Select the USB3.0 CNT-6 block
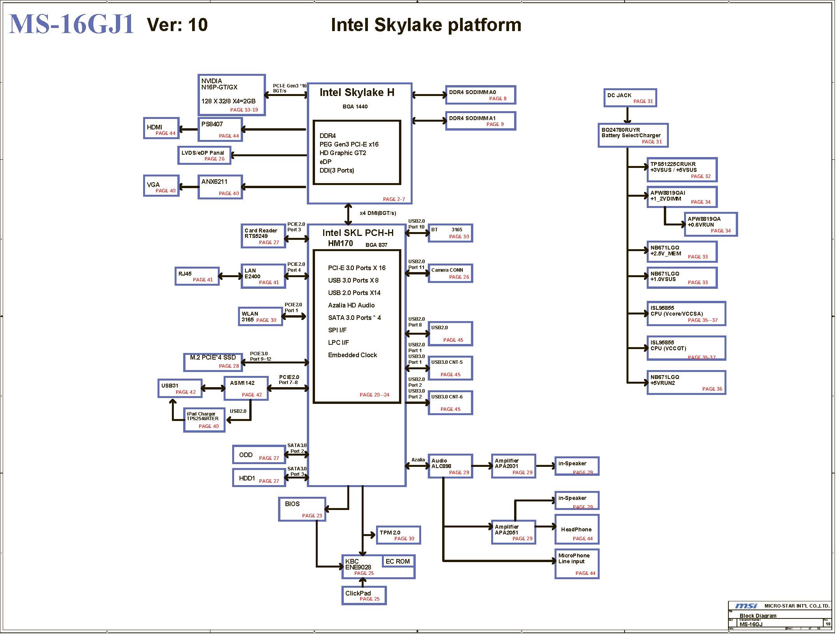This screenshot has width=840, height=634. (x=450, y=403)
